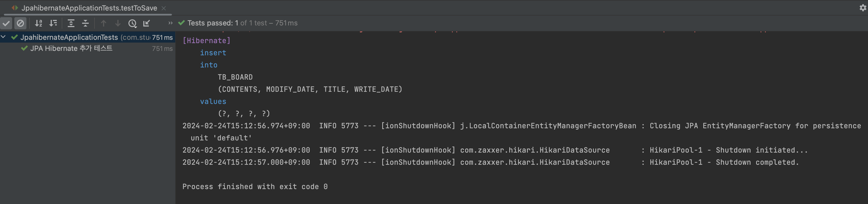
Task: Collapse the JpahibernateApplicationTests tree node
Action: click(x=3, y=36)
